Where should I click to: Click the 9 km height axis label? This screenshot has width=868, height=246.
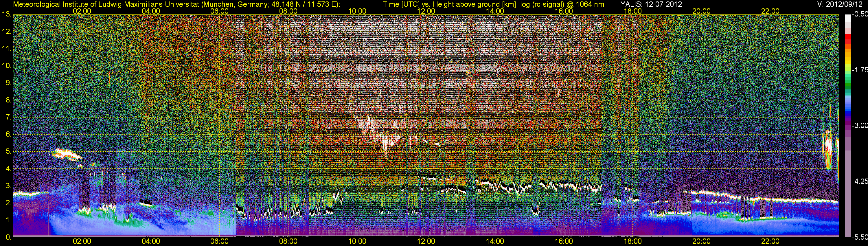click(8, 83)
